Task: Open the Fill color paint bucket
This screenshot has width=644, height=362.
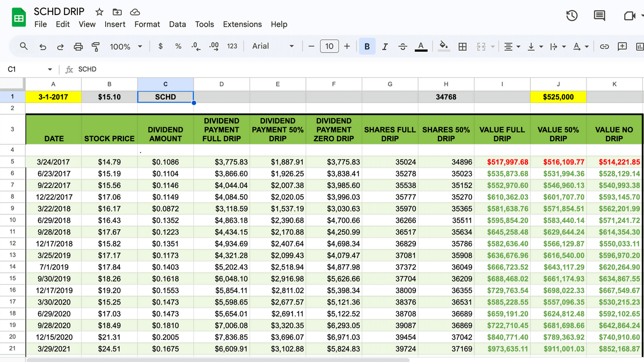Action: (443, 46)
